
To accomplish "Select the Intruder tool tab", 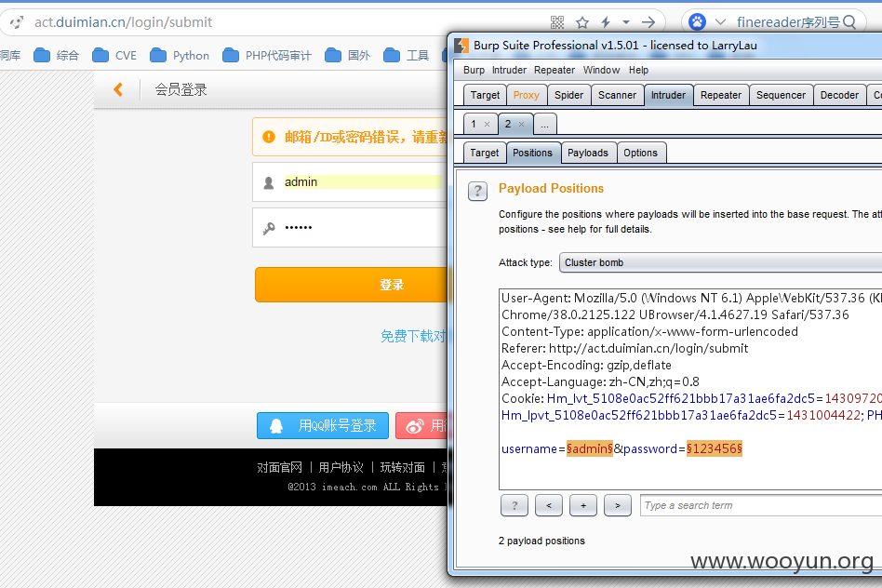I will coord(668,95).
